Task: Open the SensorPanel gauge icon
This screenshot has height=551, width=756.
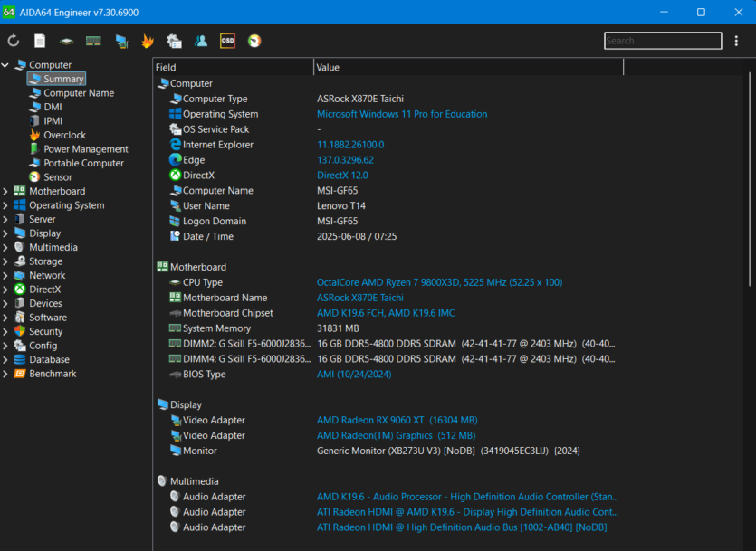Action: (x=254, y=41)
